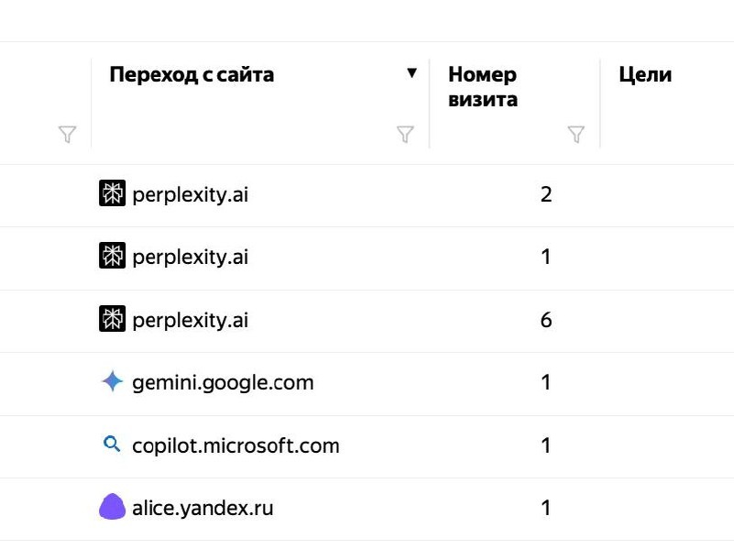Click the Copilot magnifier search icon

pyautogui.click(x=112, y=444)
